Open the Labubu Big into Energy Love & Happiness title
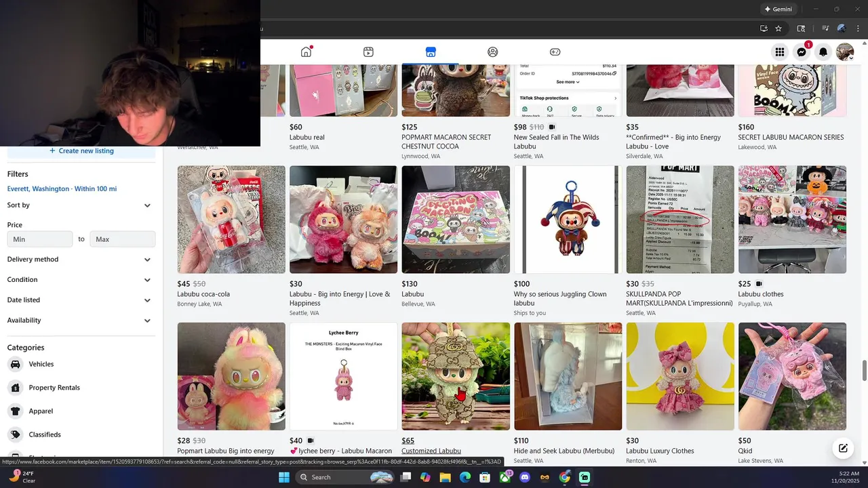 pyautogui.click(x=340, y=299)
